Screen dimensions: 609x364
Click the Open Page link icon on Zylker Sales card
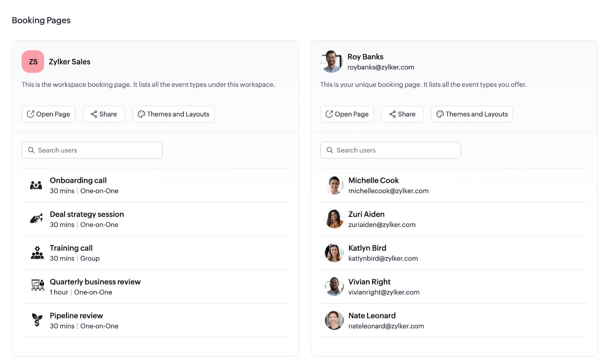pyautogui.click(x=30, y=114)
